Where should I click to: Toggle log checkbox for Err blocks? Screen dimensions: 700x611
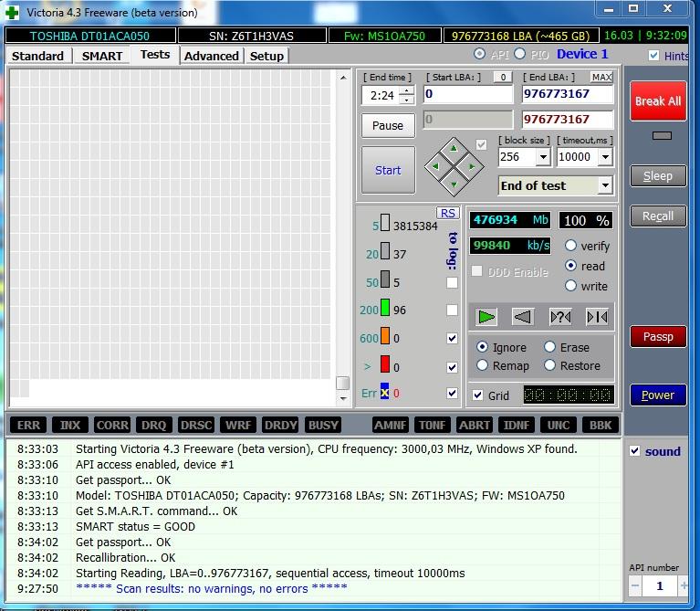[453, 393]
